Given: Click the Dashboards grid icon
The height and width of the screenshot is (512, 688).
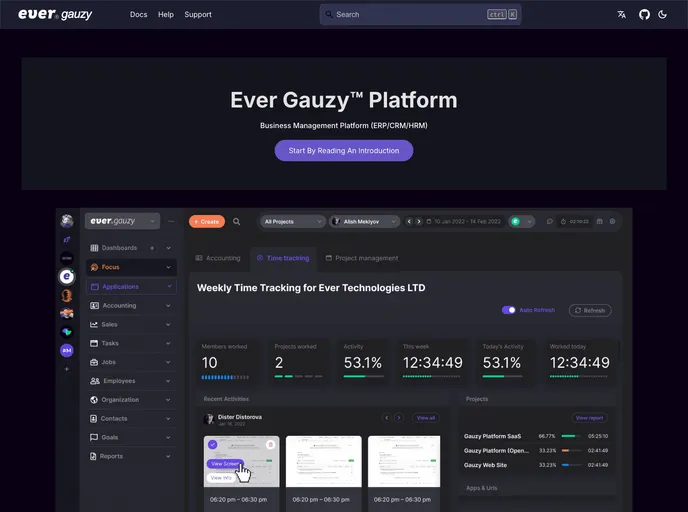Looking at the screenshot, I should click(94, 248).
